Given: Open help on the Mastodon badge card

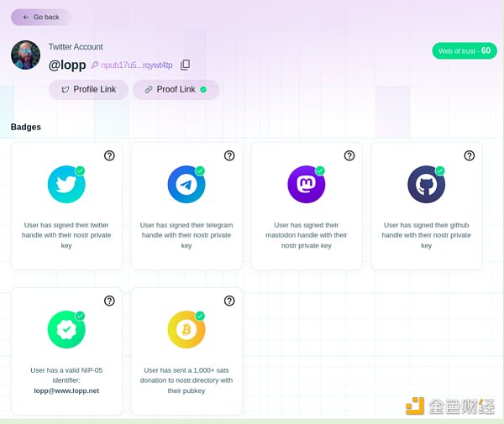Looking at the screenshot, I should [349, 155].
